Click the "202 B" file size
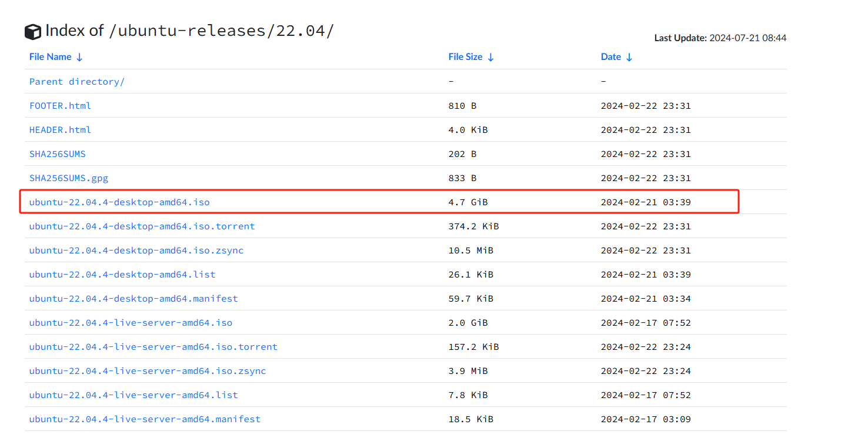868x441 pixels. point(462,154)
